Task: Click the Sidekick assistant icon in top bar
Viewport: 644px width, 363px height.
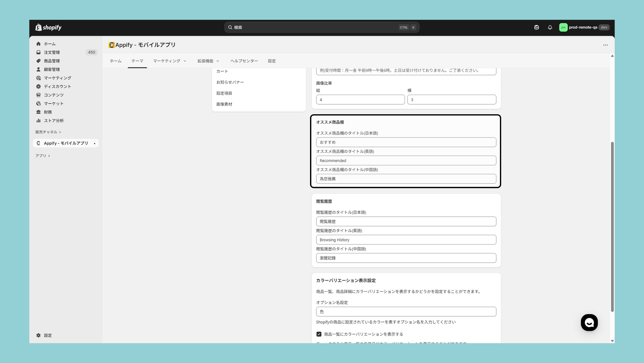Action: [x=536, y=27]
